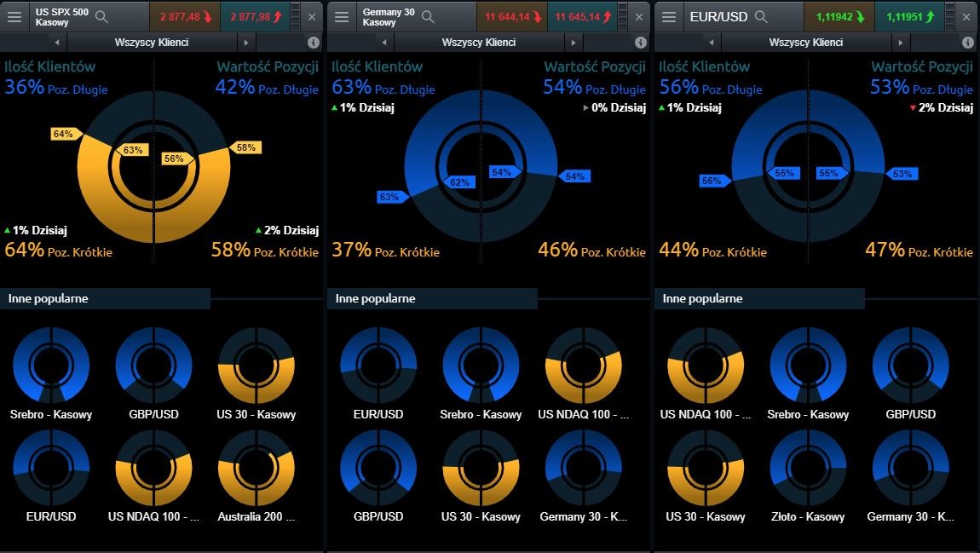Open the hamburger menu in Germany 30 panel

(x=342, y=17)
